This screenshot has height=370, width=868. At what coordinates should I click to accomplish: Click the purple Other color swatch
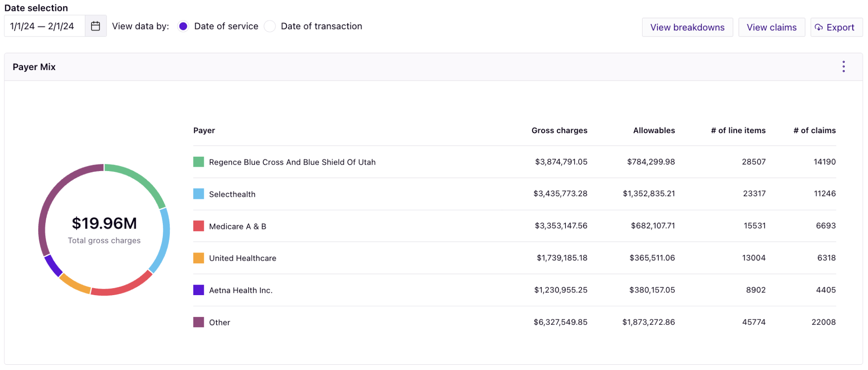coord(198,322)
